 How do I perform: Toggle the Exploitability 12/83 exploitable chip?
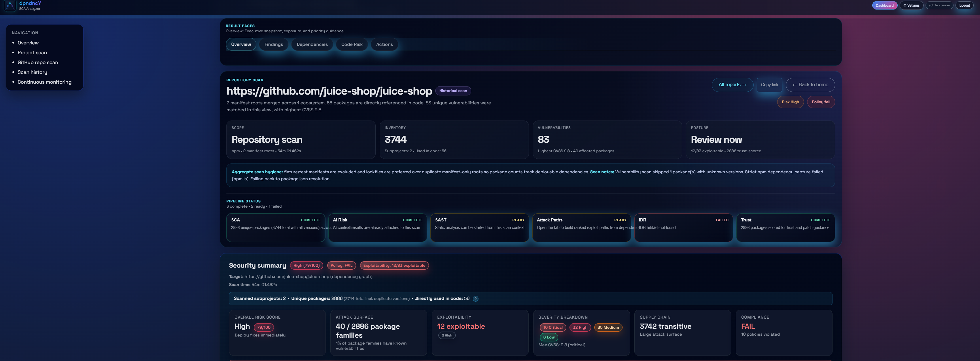[394, 266]
